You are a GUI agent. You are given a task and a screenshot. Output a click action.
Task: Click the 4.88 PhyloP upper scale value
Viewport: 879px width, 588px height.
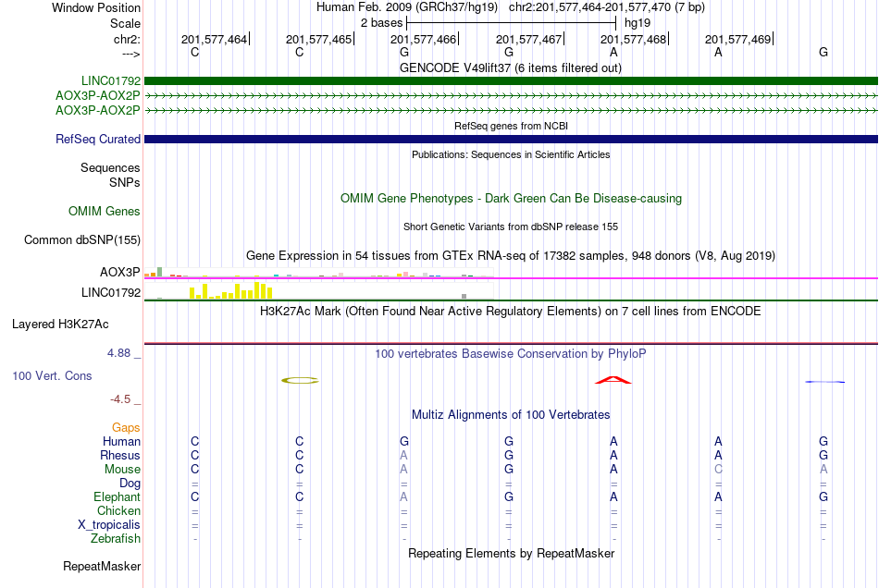[118, 353]
